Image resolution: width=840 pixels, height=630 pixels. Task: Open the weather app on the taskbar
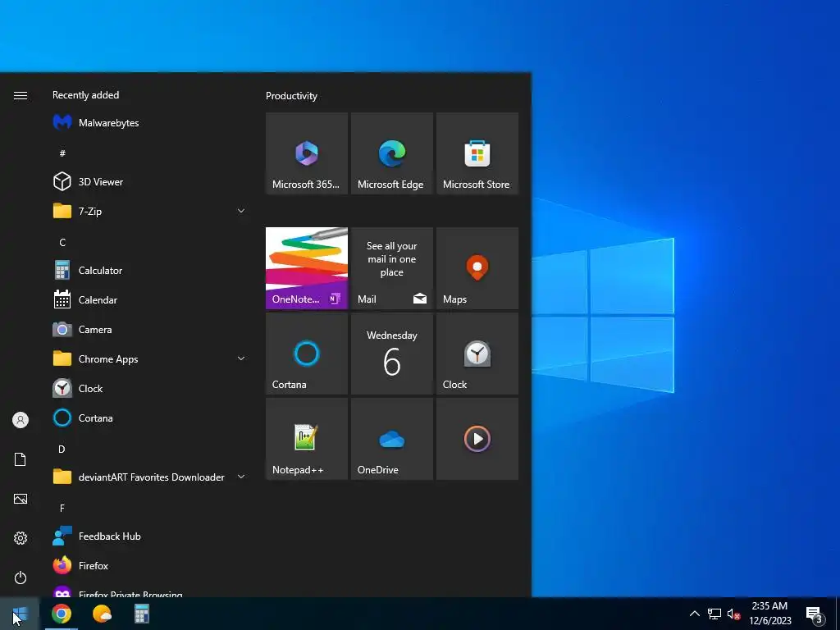(x=102, y=614)
